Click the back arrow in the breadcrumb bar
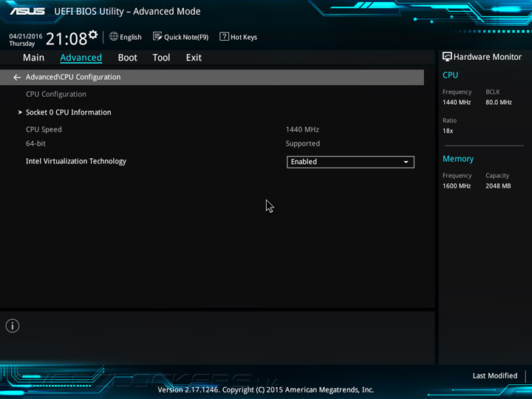The image size is (532, 399). point(17,78)
